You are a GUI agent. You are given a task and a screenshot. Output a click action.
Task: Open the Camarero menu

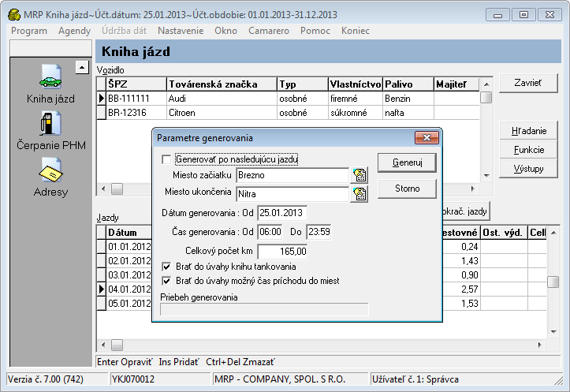pos(269,31)
